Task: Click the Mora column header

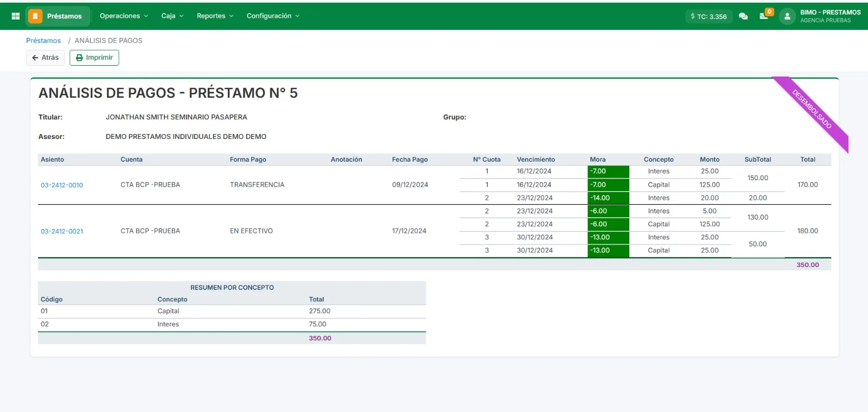Action: [x=598, y=160]
